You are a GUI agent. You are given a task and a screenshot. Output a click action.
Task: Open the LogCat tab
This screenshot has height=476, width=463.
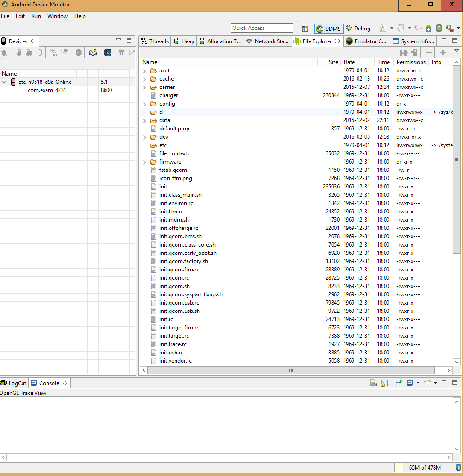[x=14, y=383]
